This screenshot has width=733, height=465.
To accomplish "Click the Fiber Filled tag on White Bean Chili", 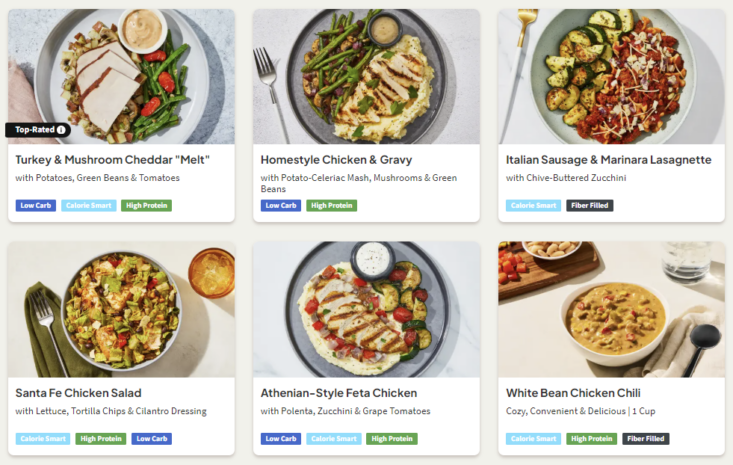I will pyautogui.click(x=645, y=439).
